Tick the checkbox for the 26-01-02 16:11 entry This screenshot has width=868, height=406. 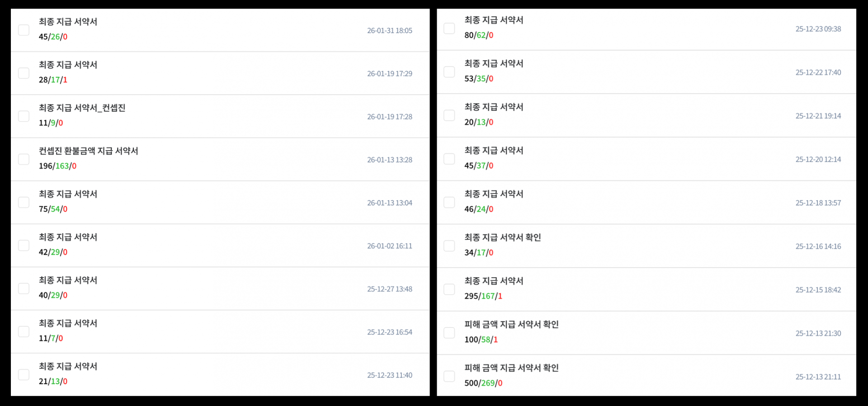[x=24, y=245]
